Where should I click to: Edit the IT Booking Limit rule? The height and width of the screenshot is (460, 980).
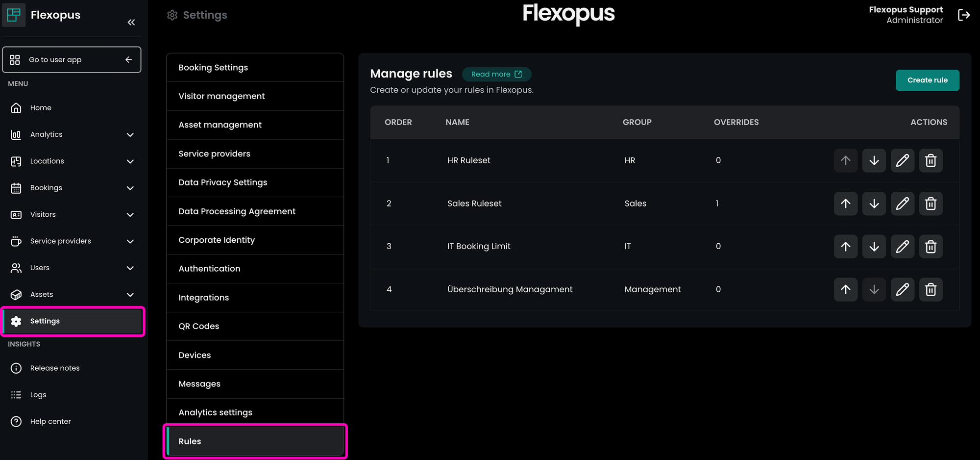(x=902, y=246)
